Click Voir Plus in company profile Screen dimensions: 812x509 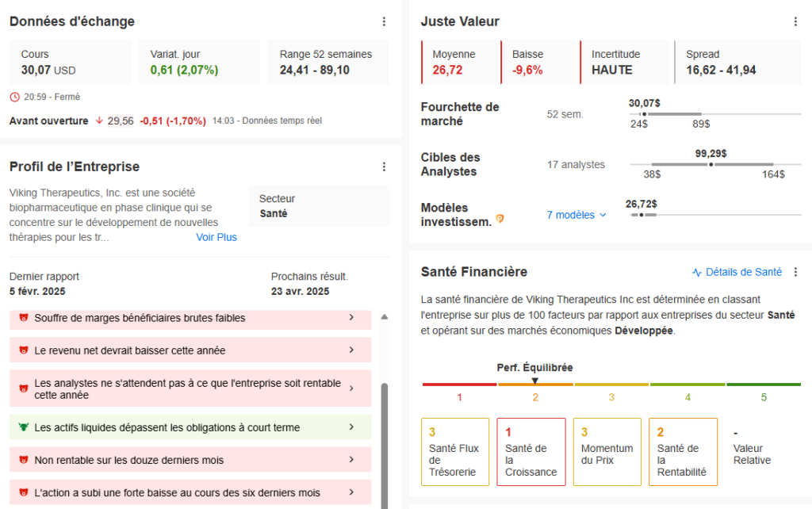click(216, 237)
